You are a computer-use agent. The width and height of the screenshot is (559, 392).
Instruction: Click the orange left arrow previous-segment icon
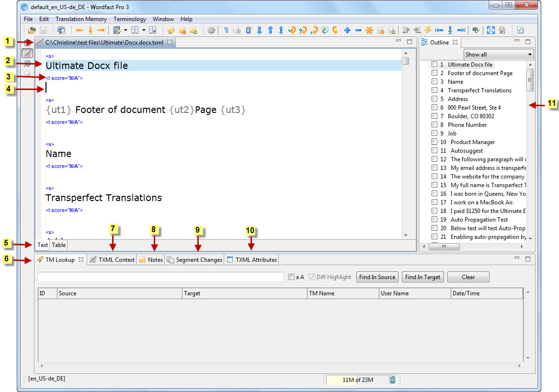(x=80, y=30)
